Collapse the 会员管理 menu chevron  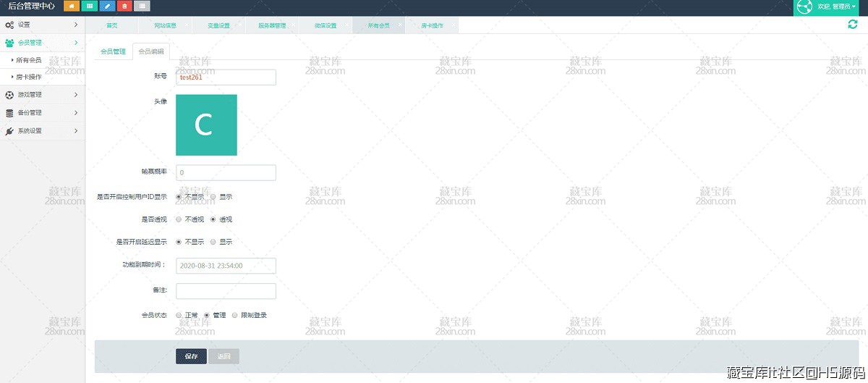76,43
